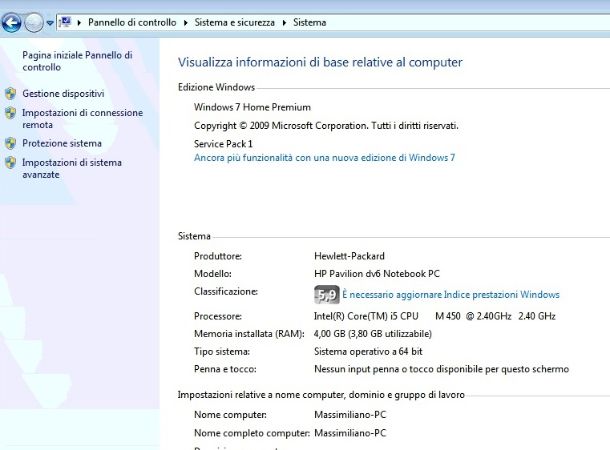Open the recent pages dropdown arrow
Screen dimensions: 610x450
point(50,23)
